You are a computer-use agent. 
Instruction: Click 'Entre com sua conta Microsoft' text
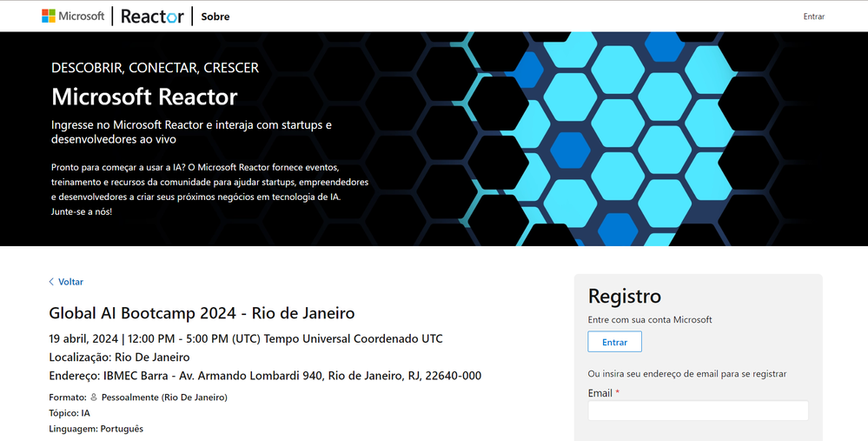650,320
